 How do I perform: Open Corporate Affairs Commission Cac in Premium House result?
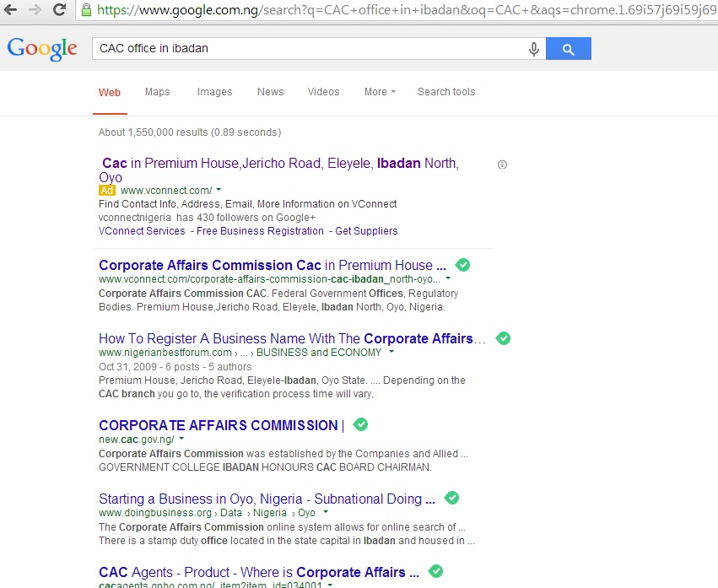(x=273, y=265)
